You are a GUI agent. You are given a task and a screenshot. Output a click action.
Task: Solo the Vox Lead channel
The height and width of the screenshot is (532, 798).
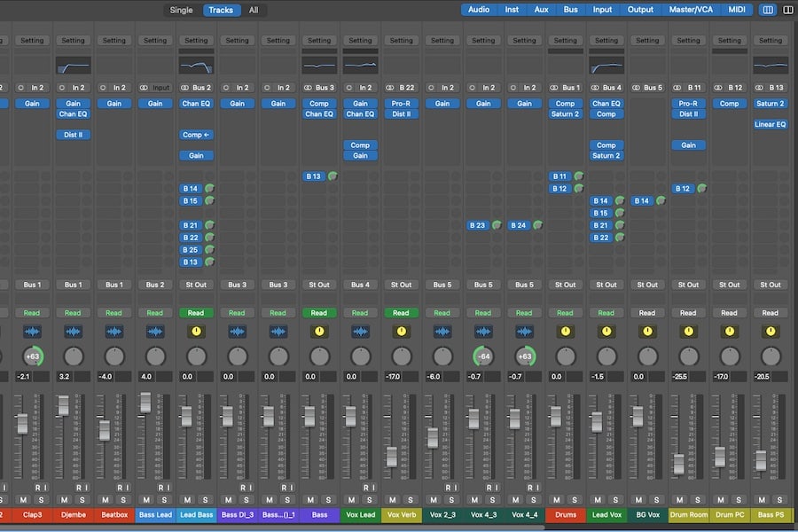(369, 500)
